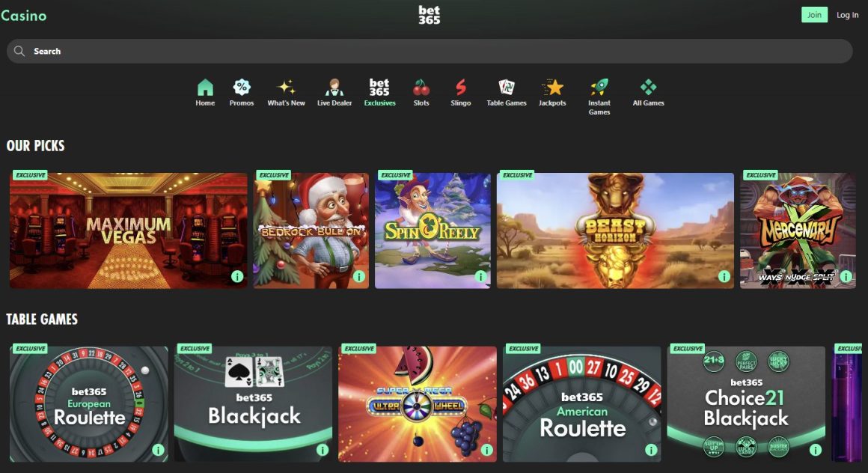This screenshot has width=868, height=473.
Task: Open Instant Games rocket icon
Action: [599, 88]
